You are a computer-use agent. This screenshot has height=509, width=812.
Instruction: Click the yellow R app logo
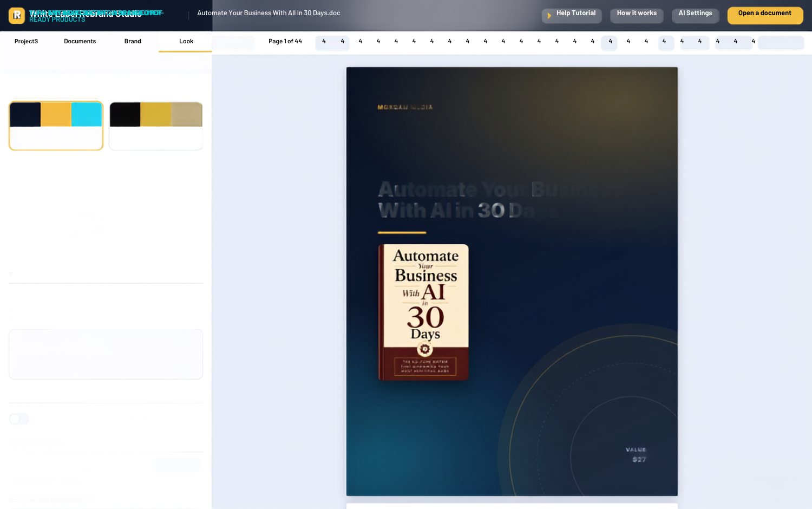point(17,15)
